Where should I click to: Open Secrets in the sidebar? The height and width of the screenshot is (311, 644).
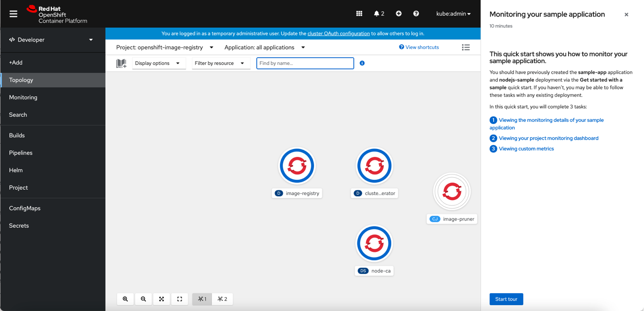(53, 226)
